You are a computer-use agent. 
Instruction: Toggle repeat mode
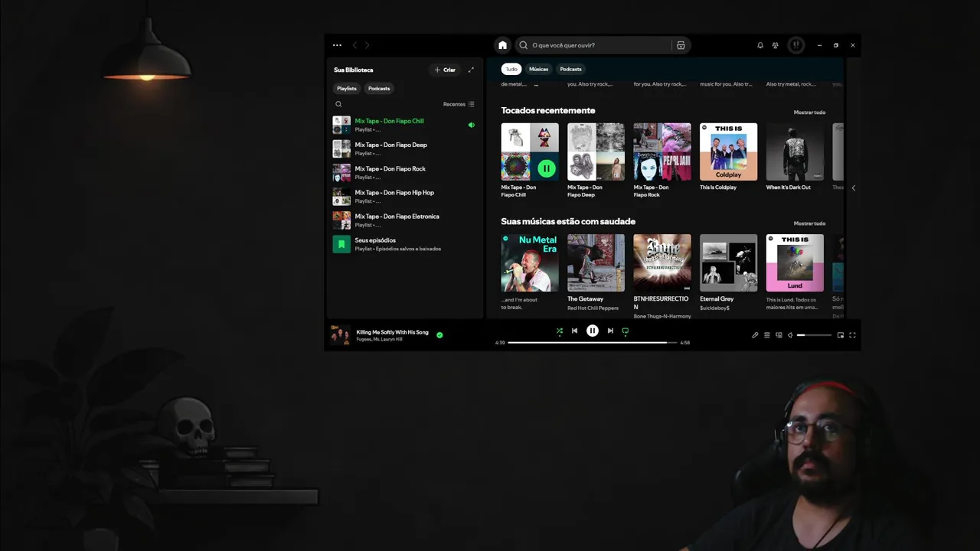(626, 331)
